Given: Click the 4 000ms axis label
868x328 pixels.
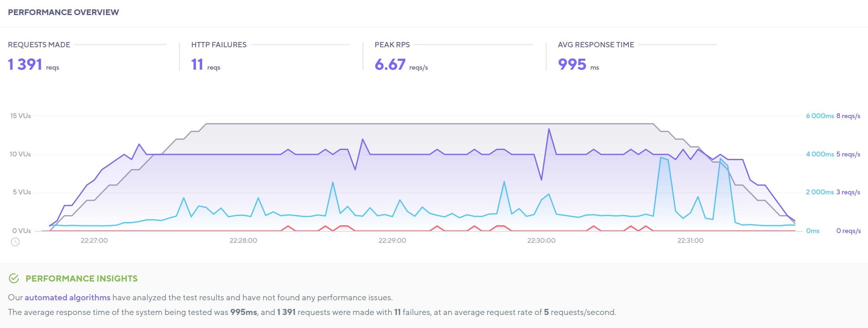Looking at the screenshot, I should pos(820,154).
